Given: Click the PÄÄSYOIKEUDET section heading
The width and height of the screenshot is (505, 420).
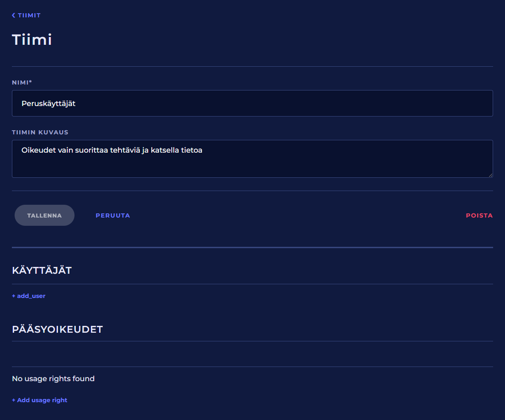Looking at the screenshot, I should [x=58, y=330].
